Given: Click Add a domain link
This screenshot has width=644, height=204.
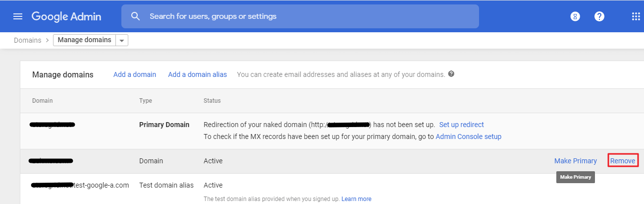Looking at the screenshot, I should (135, 74).
